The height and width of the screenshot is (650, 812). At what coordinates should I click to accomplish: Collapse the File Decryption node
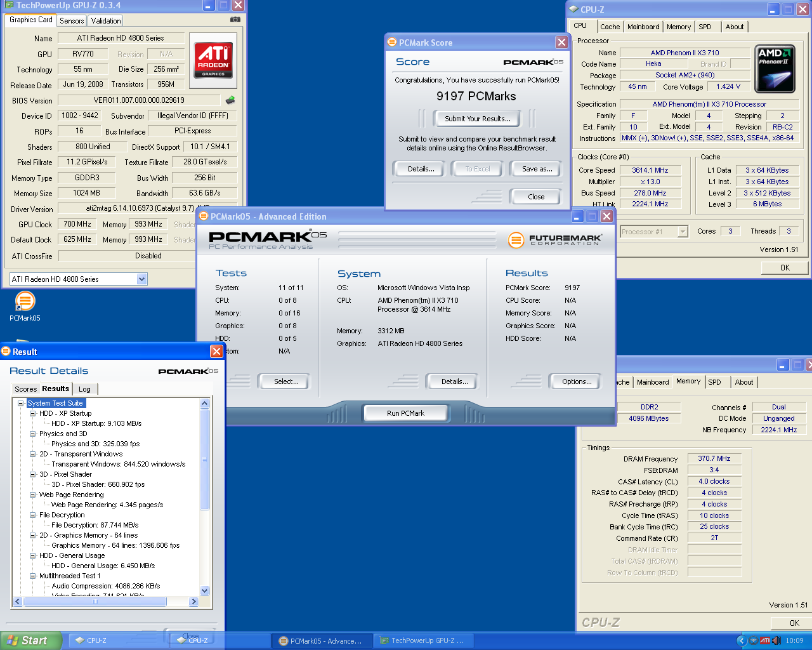[x=33, y=515]
